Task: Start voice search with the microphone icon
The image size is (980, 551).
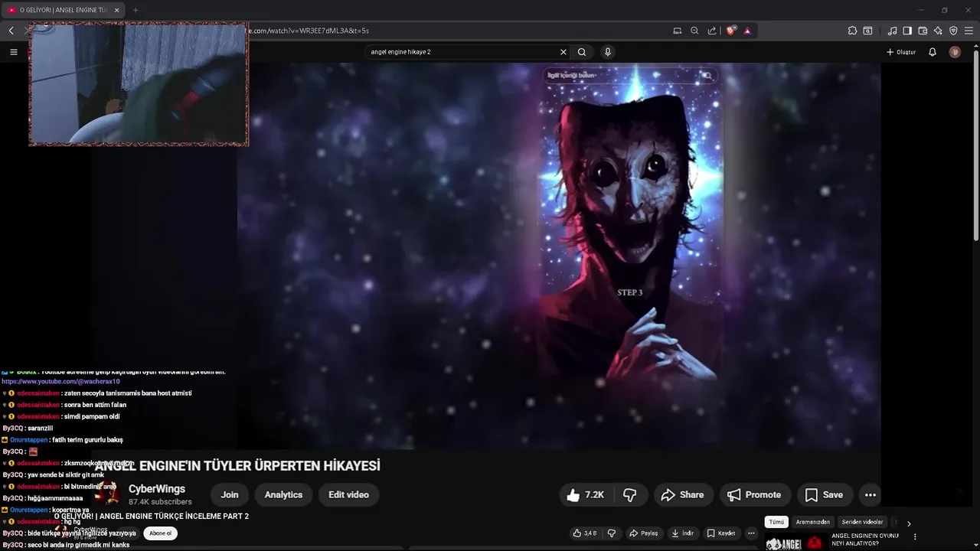Action: click(608, 52)
